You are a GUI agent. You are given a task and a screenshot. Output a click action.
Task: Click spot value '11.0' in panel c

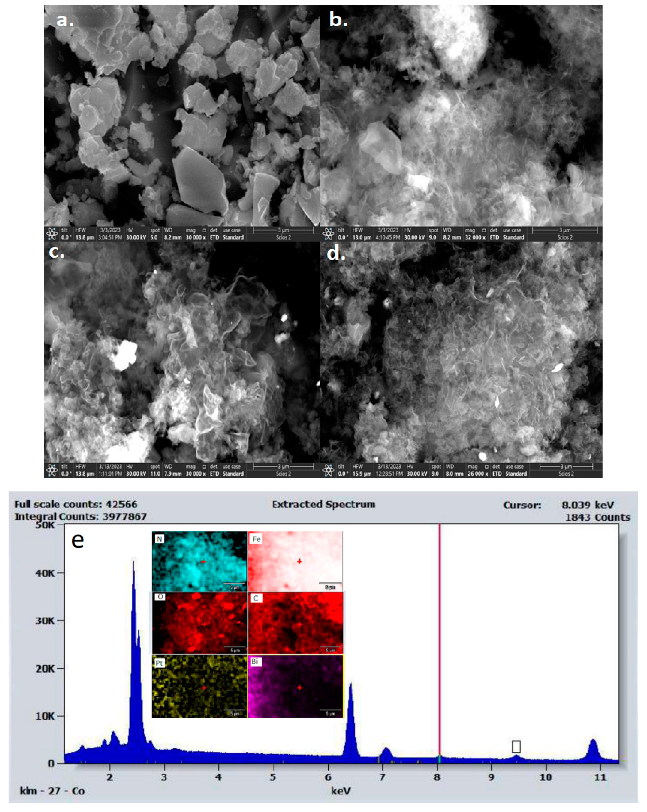(x=155, y=474)
